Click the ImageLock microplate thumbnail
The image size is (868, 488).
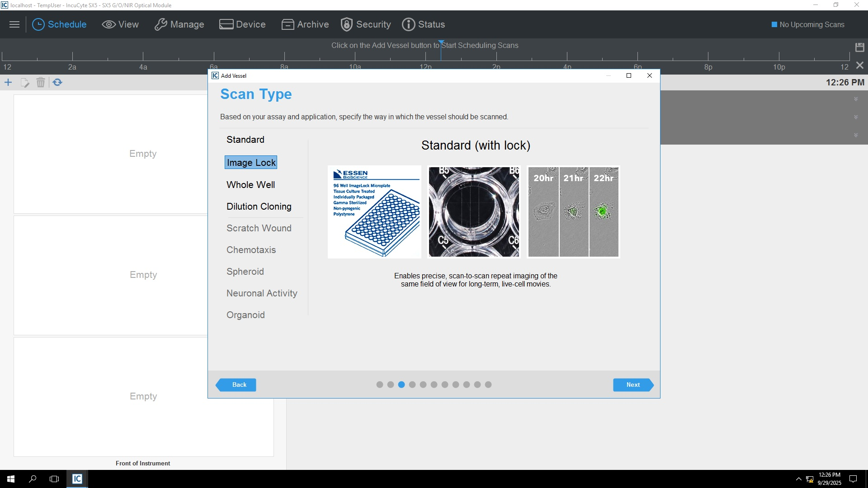point(374,212)
